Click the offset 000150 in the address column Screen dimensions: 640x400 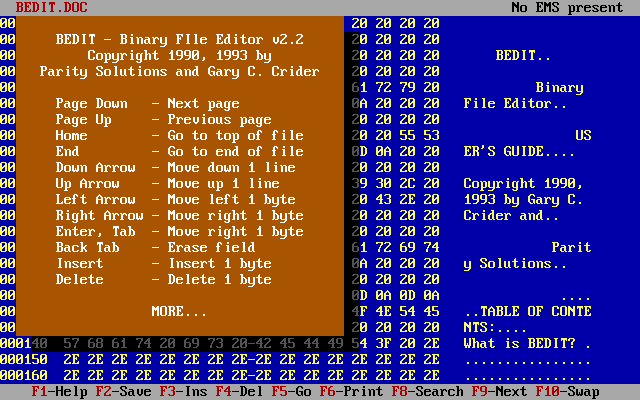[24, 360]
